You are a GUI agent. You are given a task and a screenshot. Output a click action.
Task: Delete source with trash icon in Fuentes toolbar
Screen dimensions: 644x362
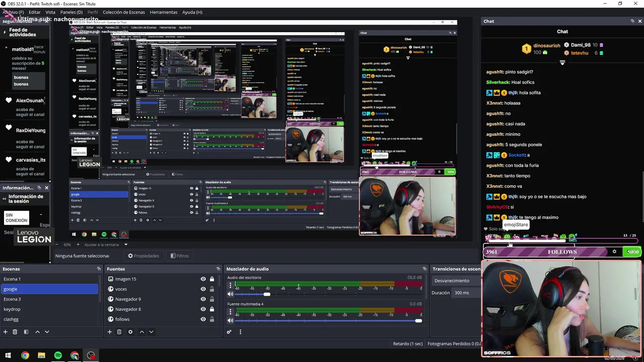click(x=119, y=332)
